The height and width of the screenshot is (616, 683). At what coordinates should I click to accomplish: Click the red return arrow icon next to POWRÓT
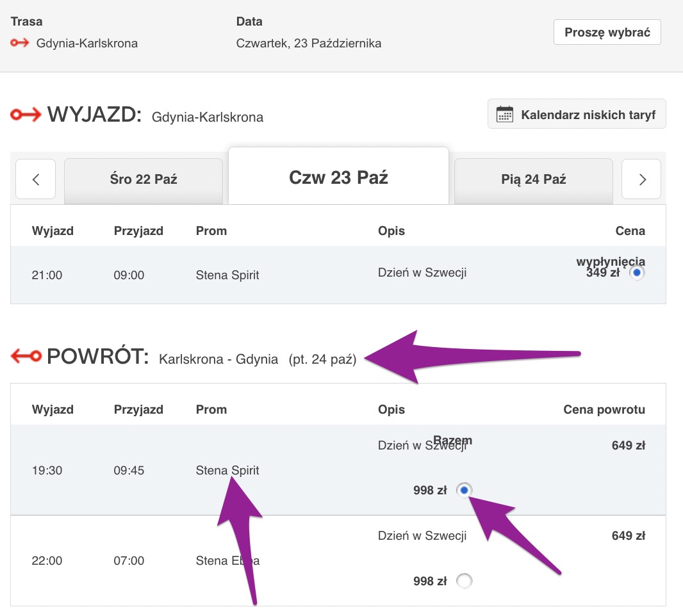pyautogui.click(x=26, y=357)
